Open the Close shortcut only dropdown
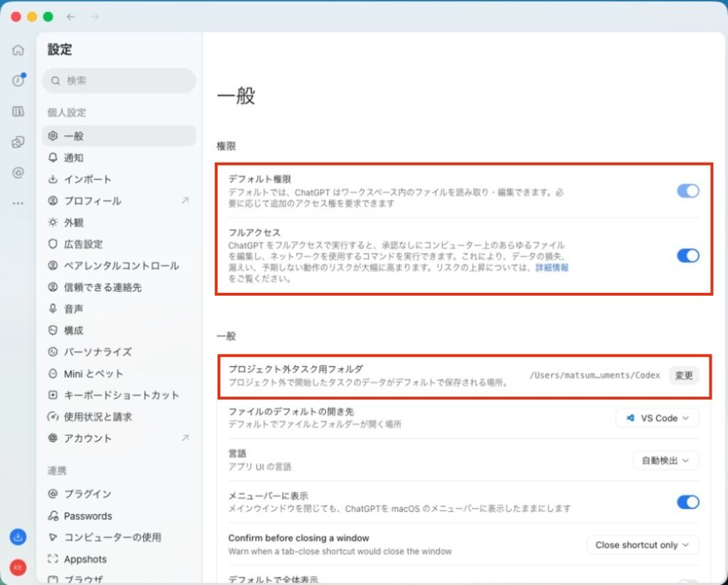Viewport: 728px width, 585px height. click(x=643, y=545)
